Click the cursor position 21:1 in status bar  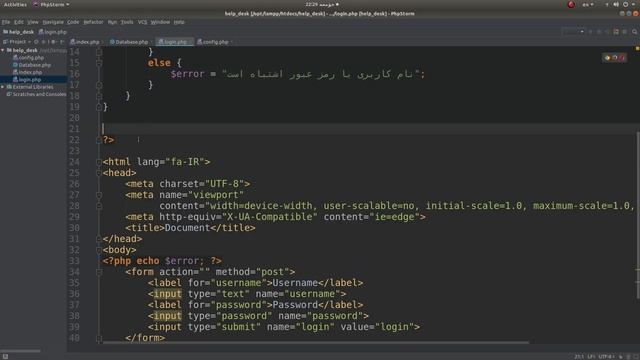[x=579, y=356]
